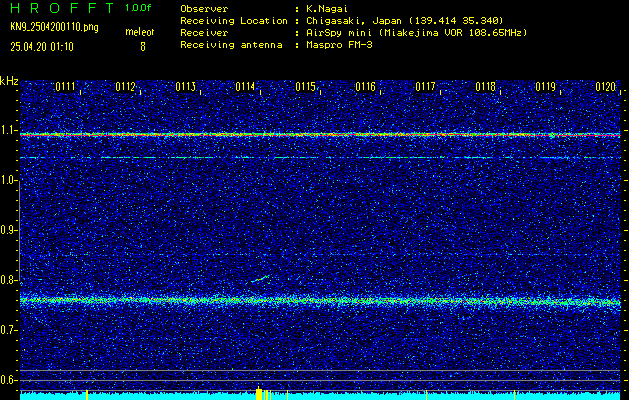The image size is (629, 400).
Task: Click the timestamp 25.04.20 01:10
Action: [x=42, y=47]
